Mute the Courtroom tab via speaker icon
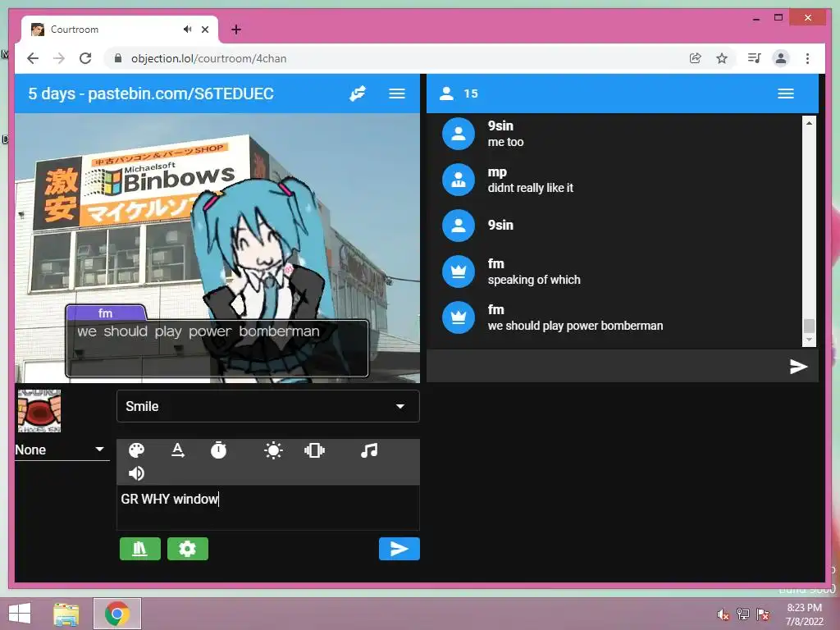Viewport: 840px width, 630px height. click(x=187, y=30)
